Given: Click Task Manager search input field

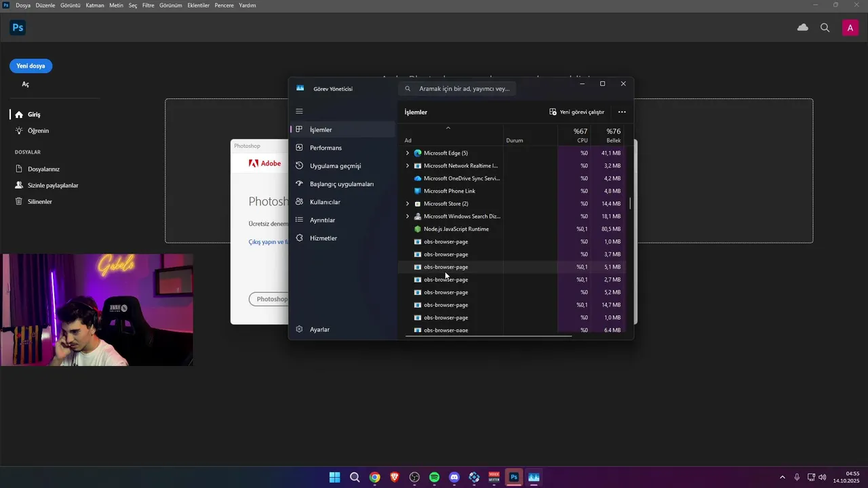Looking at the screenshot, I should [457, 89].
